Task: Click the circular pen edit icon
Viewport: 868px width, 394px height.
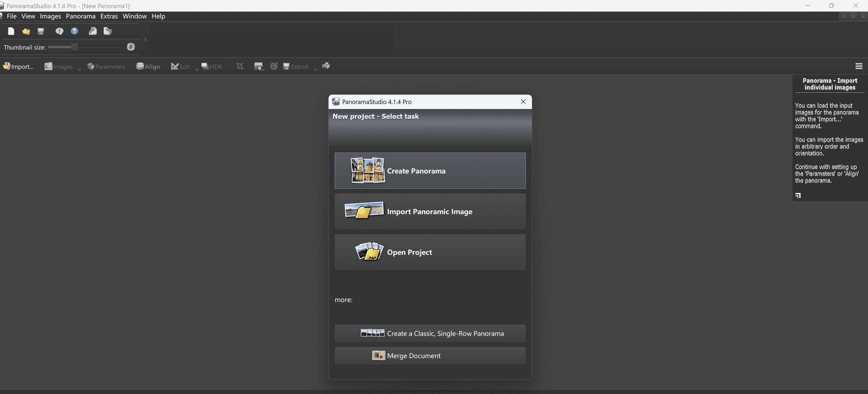Action: 274,66
